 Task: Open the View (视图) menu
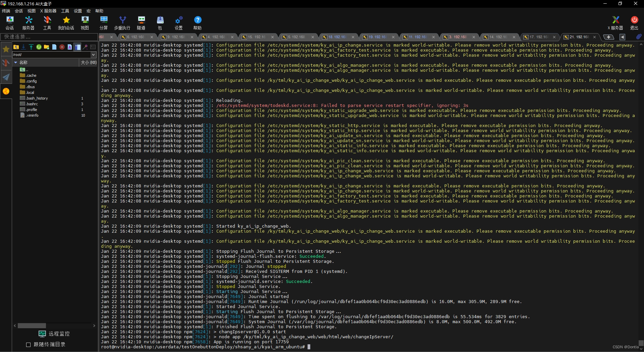tap(32, 11)
